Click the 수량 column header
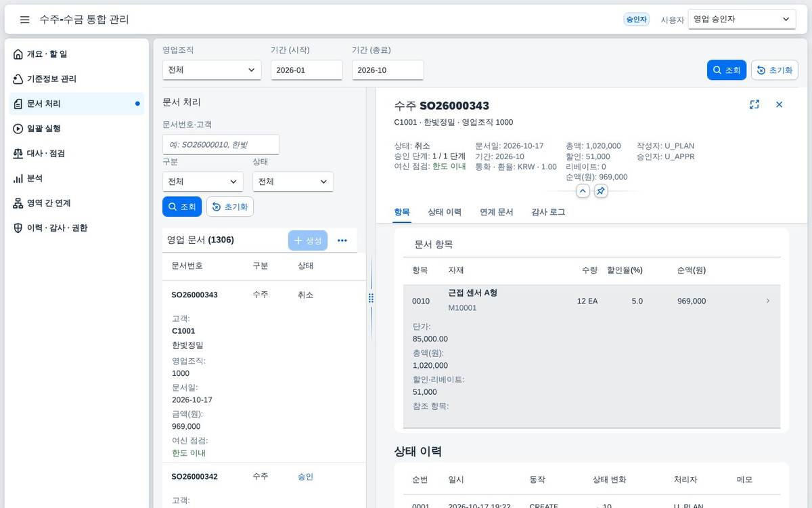 589,270
